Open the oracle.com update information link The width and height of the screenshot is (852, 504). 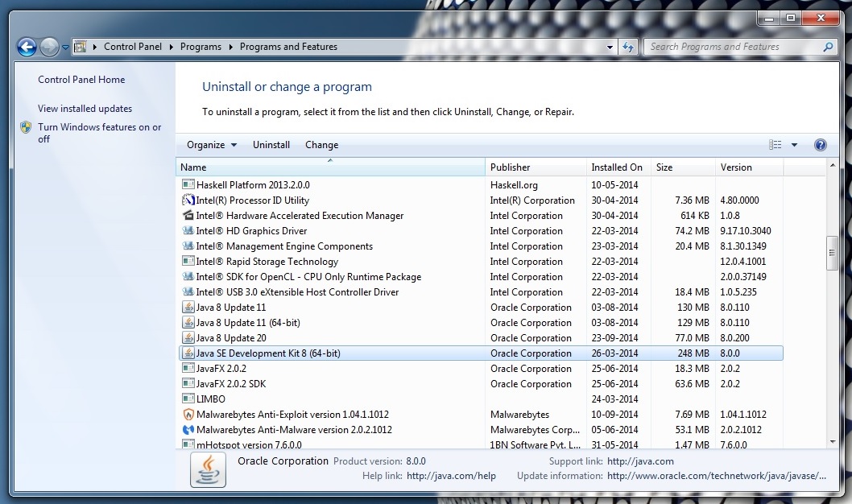coord(716,476)
